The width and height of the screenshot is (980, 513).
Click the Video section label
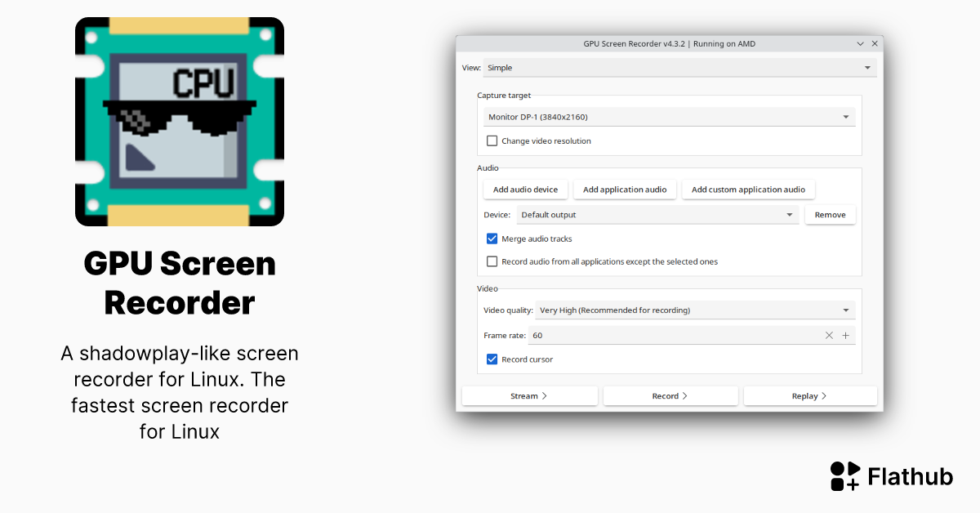[x=488, y=288]
